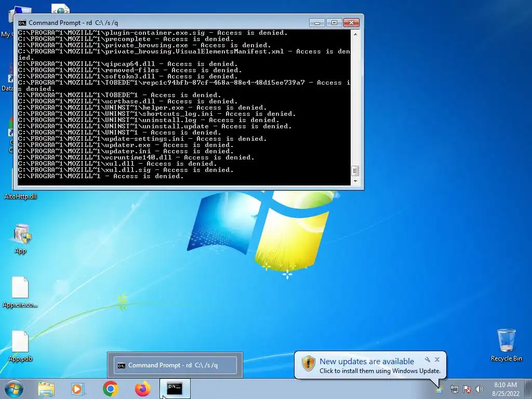Click the xul.dll.sig Access denied line
This screenshot has width=532, height=399.
click(126, 170)
